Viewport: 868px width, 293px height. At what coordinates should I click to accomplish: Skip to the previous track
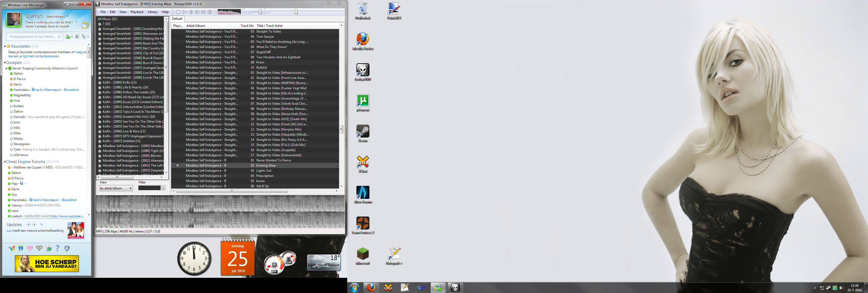click(197, 12)
